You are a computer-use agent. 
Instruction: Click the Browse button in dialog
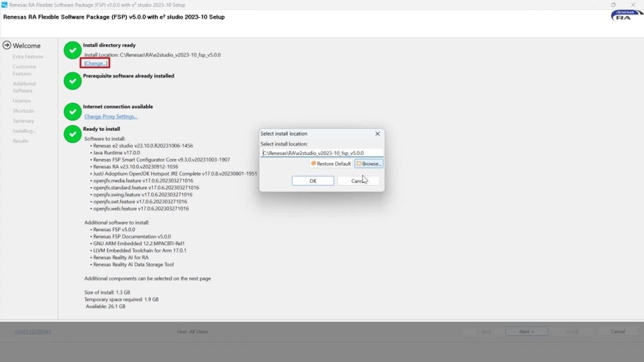(x=369, y=164)
